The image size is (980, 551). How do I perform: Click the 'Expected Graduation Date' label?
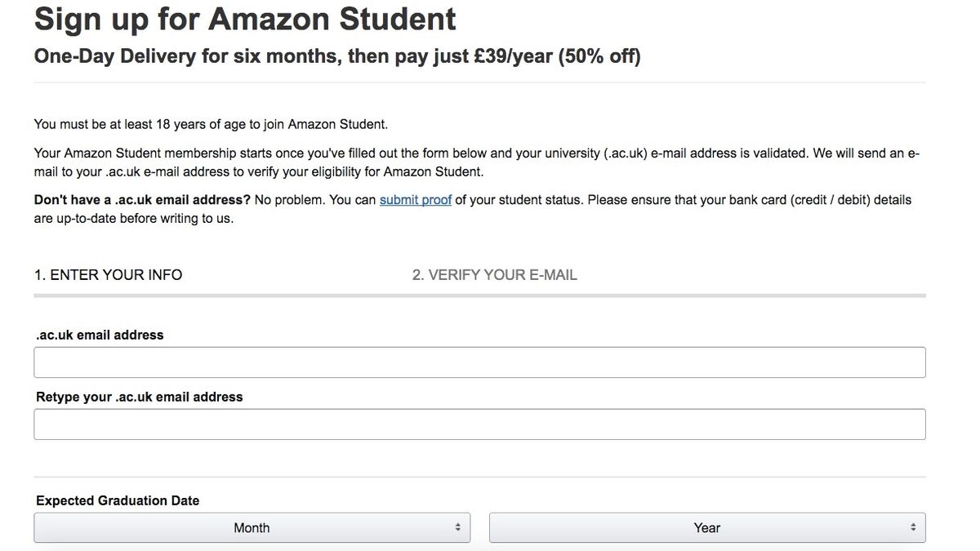point(117,500)
